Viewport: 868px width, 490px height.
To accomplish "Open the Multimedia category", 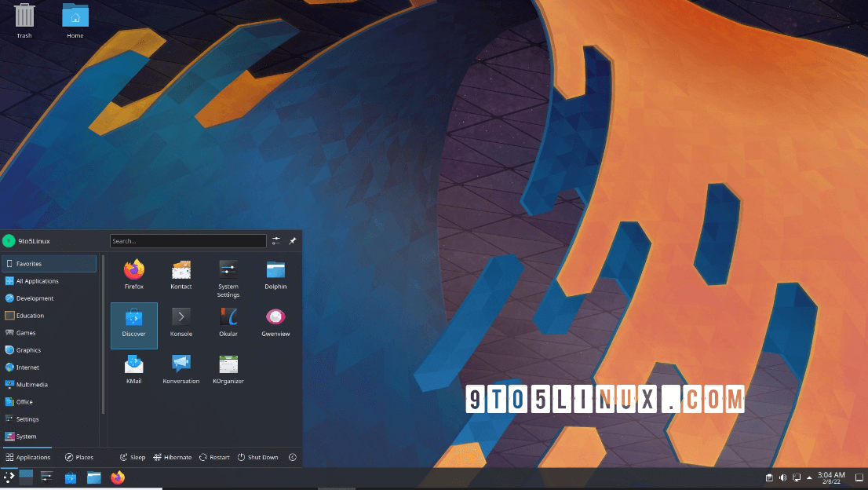I will pyautogui.click(x=49, y=384).
